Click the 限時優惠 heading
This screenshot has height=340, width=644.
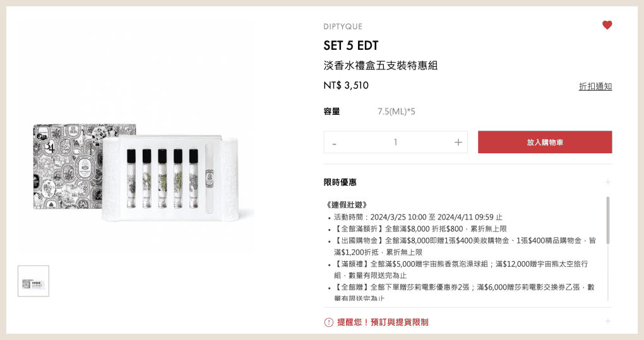(x=340, y=182)
